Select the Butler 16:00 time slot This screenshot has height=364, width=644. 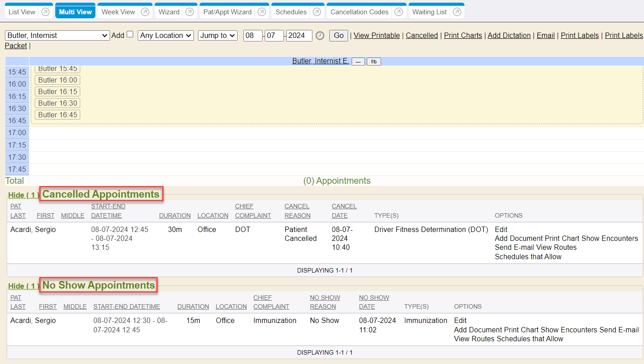57,80
